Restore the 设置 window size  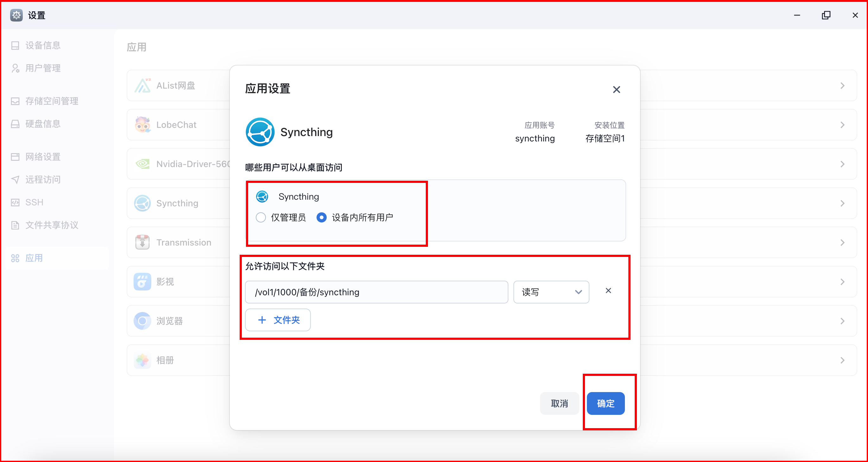tap(826, 15)
